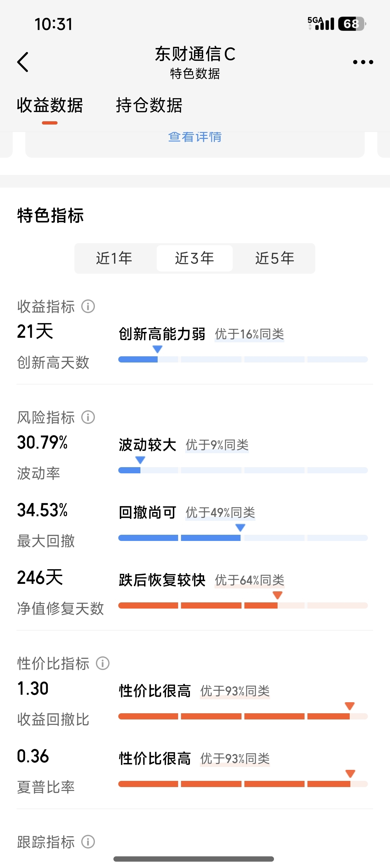Screen dimensions: 390x868
Task: Select the 近3年 period option
Action: coord(195,258)
